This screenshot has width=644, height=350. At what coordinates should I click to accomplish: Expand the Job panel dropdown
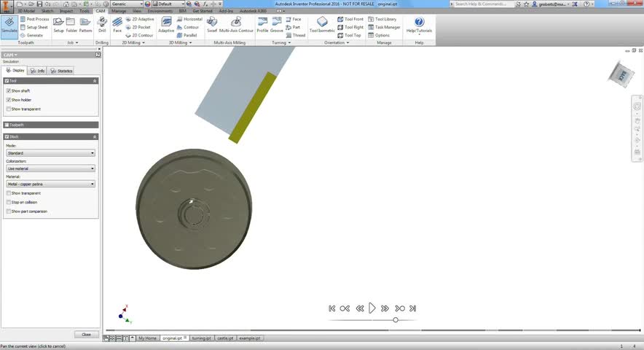[x=73, y=43]
